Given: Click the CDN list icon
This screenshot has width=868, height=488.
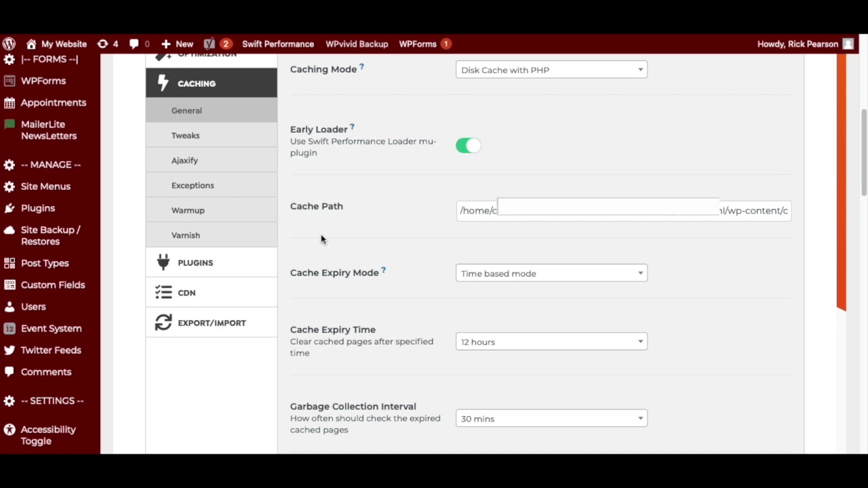Looking at the screenshot, I should click(163, 292).
